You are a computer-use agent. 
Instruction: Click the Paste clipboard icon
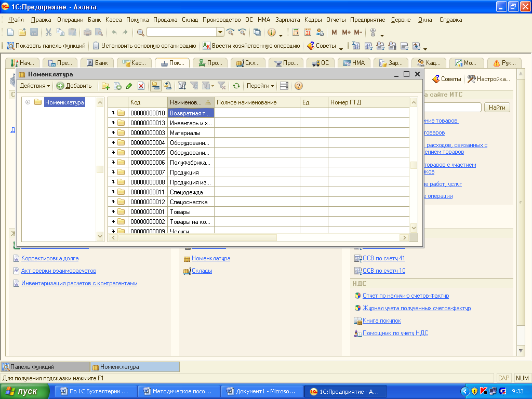(72, 32)
